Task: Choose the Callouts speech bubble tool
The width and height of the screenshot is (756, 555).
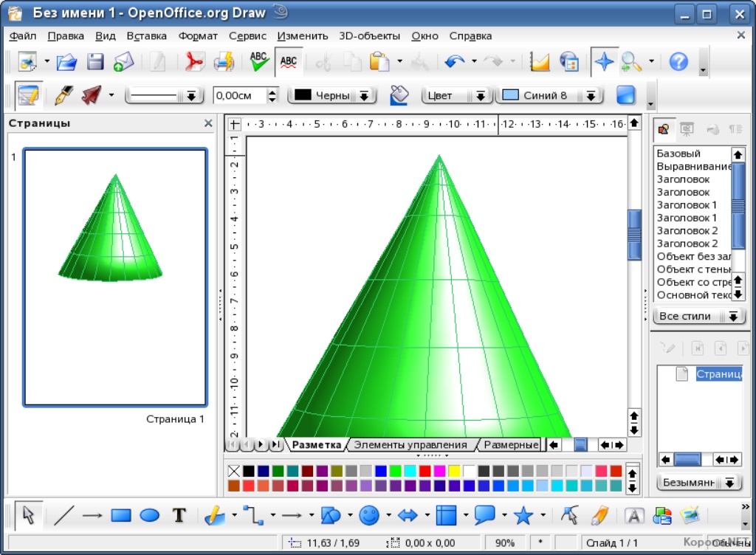Action: [484, 515]
